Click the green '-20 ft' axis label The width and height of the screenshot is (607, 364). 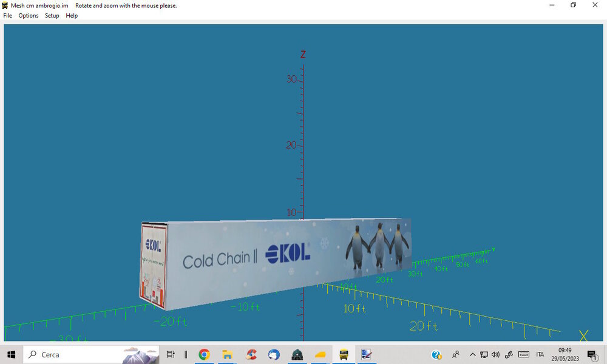171,322
